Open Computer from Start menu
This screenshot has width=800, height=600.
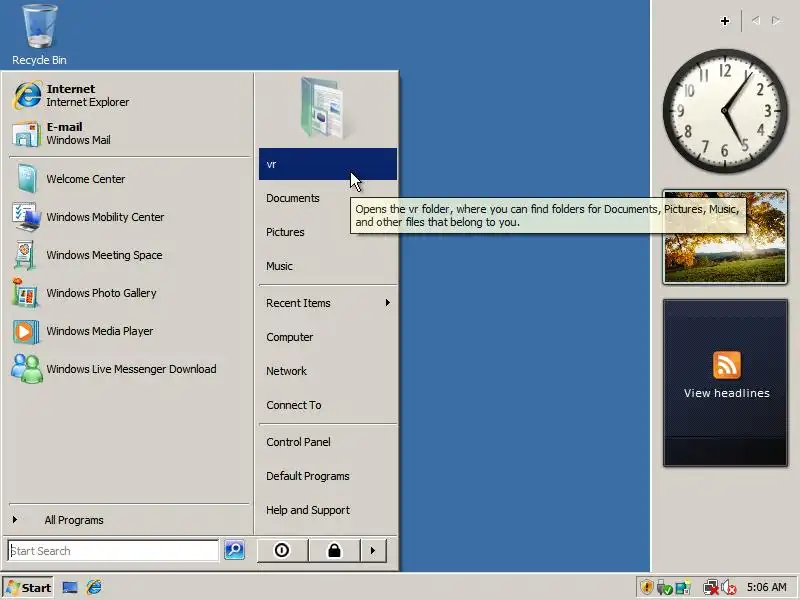coord(328,337)
